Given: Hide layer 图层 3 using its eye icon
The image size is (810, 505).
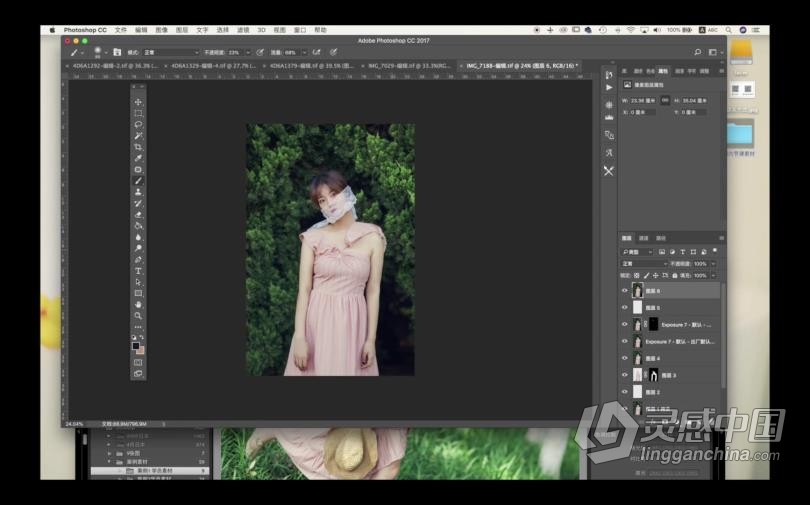Looking at the screenshot, I should 625,375.
